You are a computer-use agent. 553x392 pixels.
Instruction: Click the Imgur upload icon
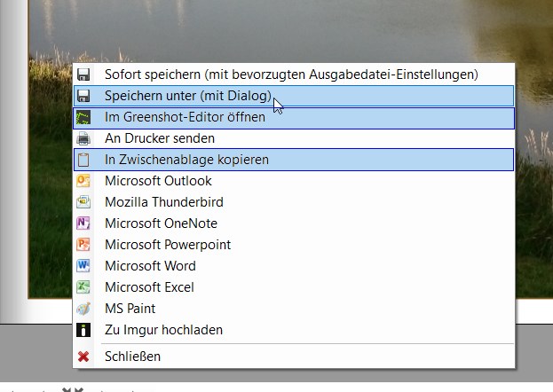(x=83, y=330)
